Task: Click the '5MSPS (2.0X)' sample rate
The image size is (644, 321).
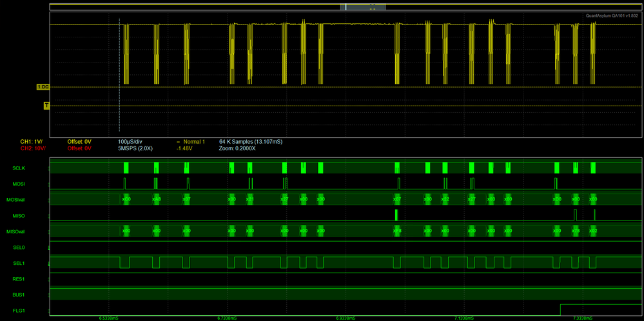Action: tap(135, 148)
